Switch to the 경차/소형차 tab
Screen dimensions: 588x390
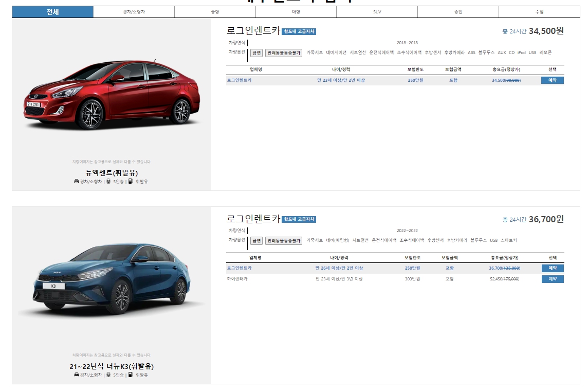(134, 12)
